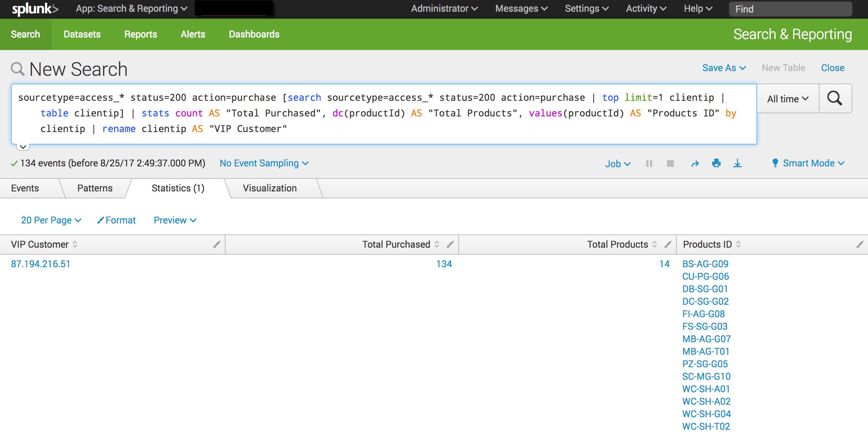Screen dimensions: 868x436
Task: Edit VIP Customer column format pencil
Action: (217, 245)
